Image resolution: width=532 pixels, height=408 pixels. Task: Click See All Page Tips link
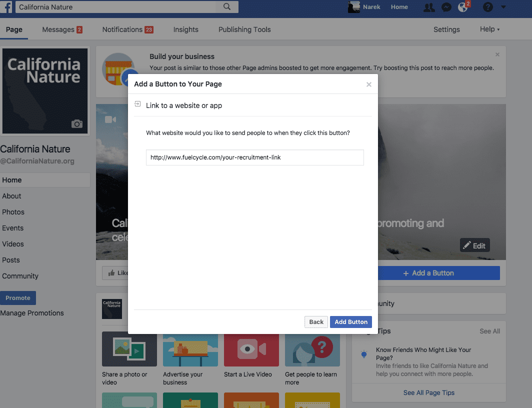click(429, 392)
